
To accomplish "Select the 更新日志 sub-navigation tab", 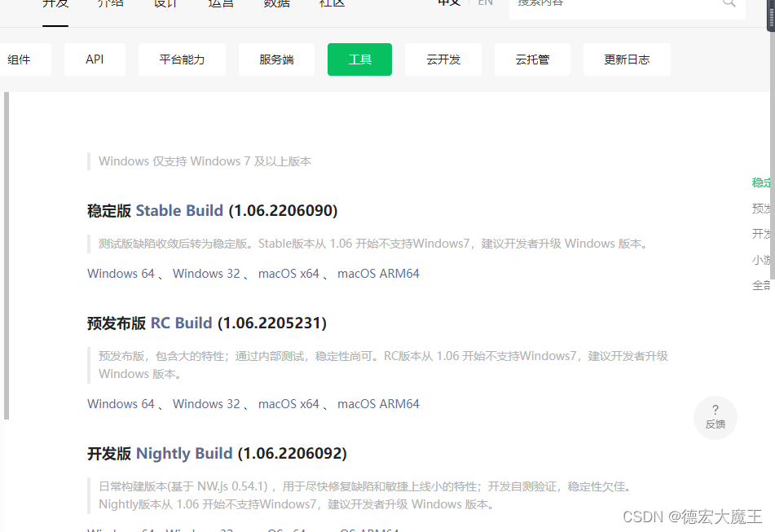I will coord(627,59).
